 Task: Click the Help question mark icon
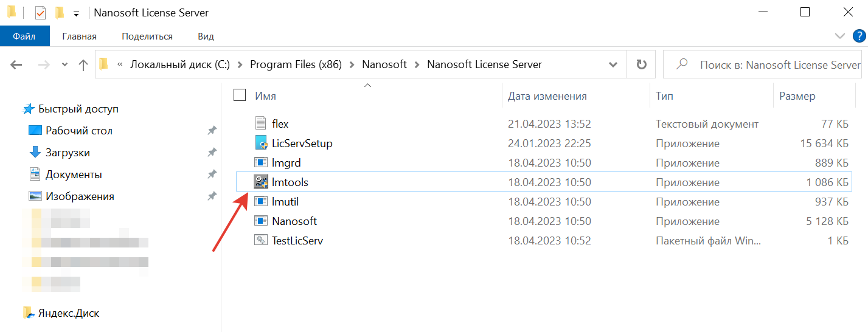pyautogui.click(x=859, y=36)
